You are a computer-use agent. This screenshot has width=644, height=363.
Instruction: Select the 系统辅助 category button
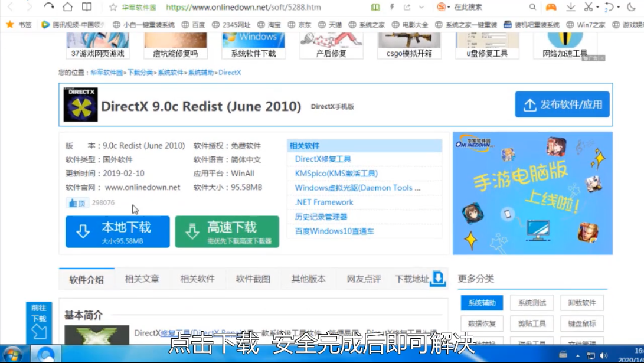coord(482,303)
